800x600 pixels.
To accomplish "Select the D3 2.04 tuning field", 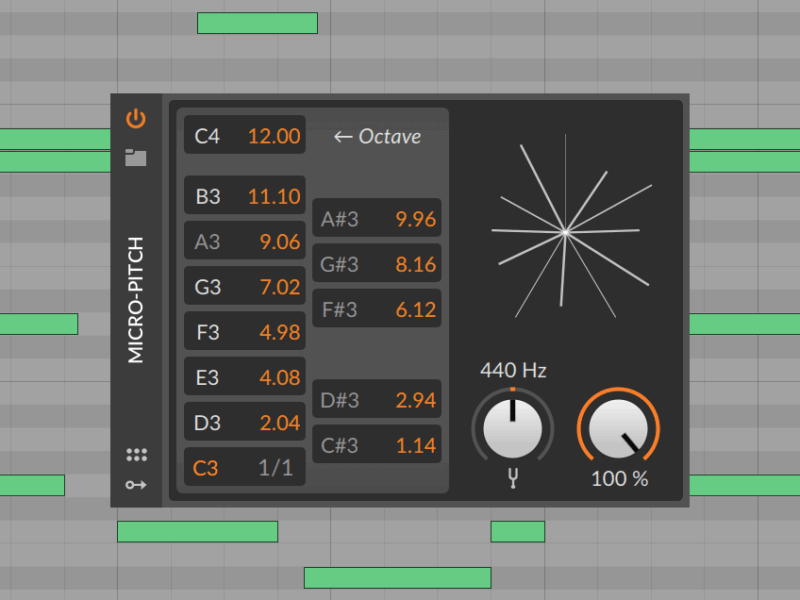I will tap(245, 423).
